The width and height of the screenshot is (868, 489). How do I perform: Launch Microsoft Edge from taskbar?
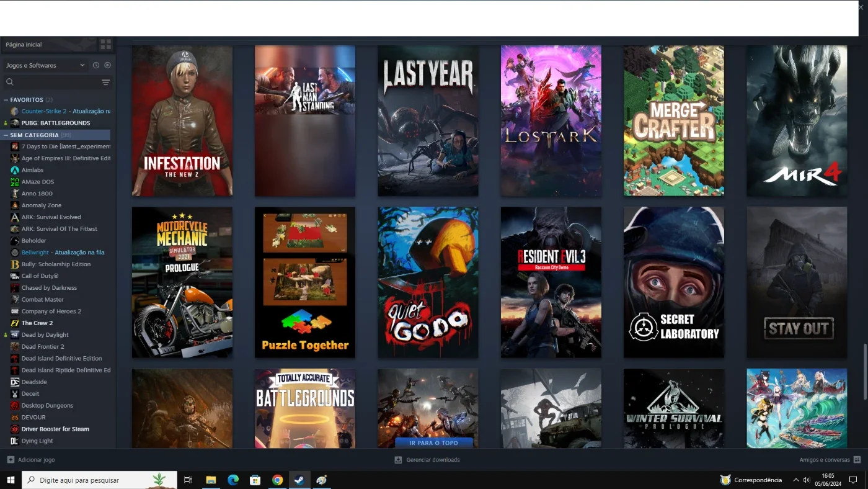coord(233,480)
